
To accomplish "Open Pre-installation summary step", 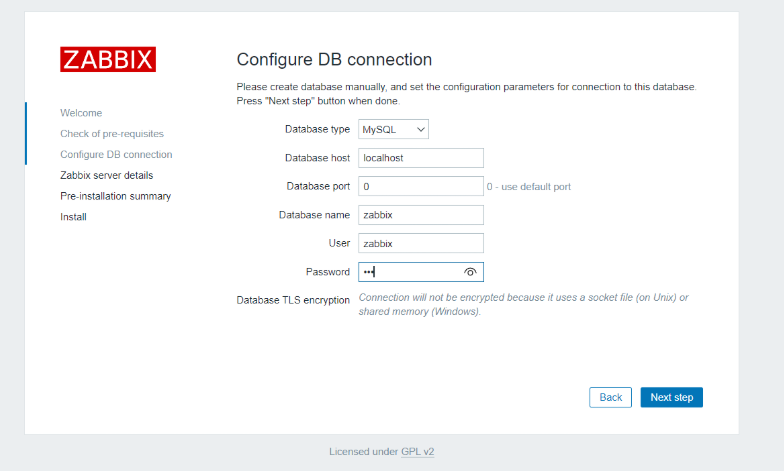I will tap(115, 196).
